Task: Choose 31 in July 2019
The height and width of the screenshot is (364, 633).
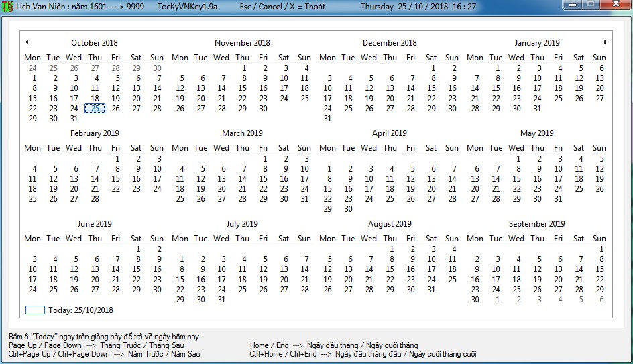Action: point(222,300)
